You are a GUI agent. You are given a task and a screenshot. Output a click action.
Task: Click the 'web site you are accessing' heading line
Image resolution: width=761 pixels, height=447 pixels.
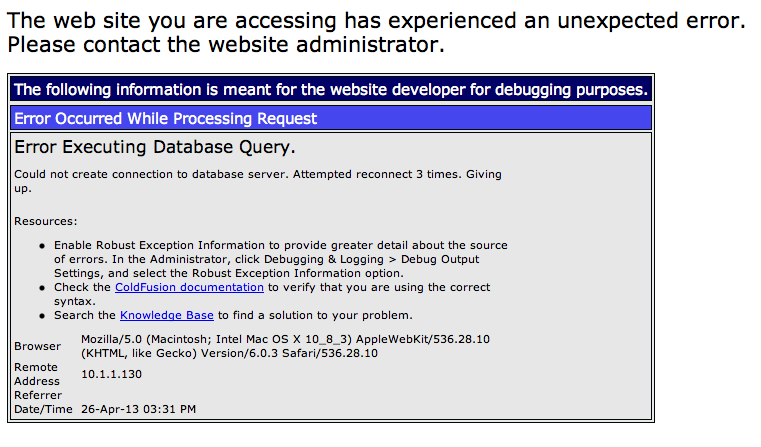tap(376, 20)
